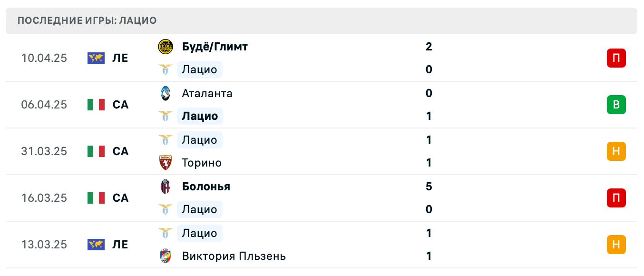Select the highlighted Лацио label under Аталанта
Screen dimensions: 644x276
tap(199, 116)
